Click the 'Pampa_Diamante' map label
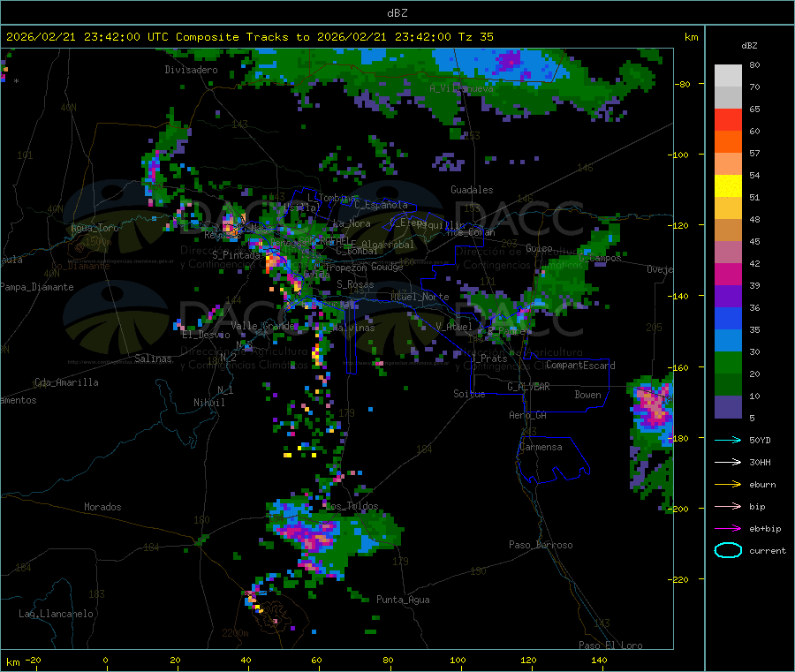Image resolution: width=795 pixels, height=672 pixels. pyautogui.click(x=37, y=287)
